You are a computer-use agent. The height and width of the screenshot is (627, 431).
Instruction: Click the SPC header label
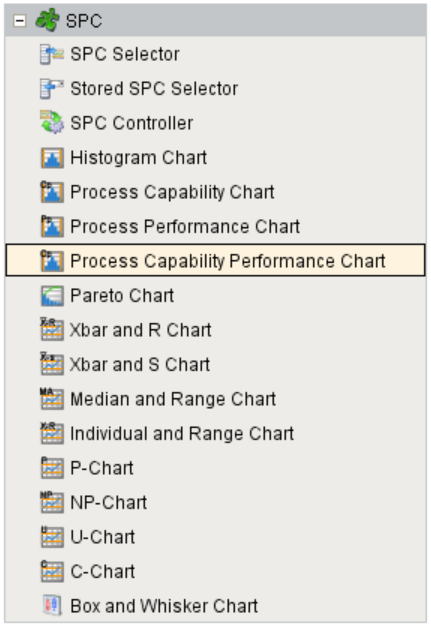(84, 21)
